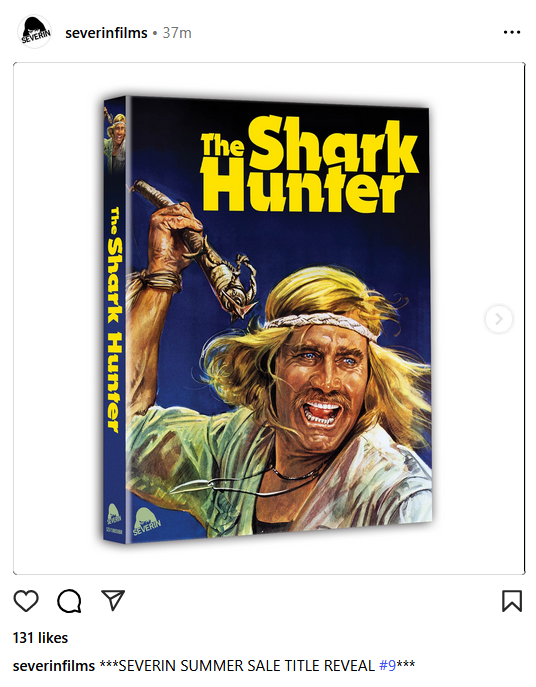
Task: Click the harpoon in the raised hand
Action: point(195,248)
